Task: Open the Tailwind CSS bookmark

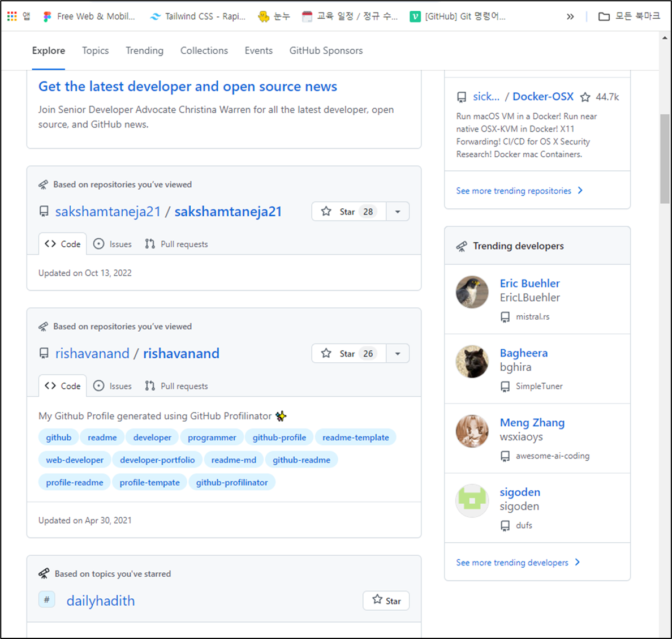Action: click(x=198, y=16)
